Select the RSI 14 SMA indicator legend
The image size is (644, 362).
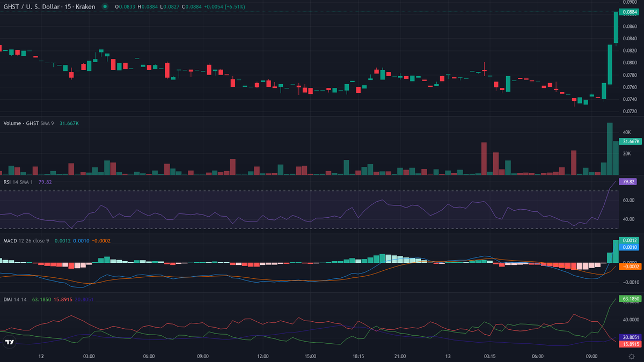click(x=18, y=182)
